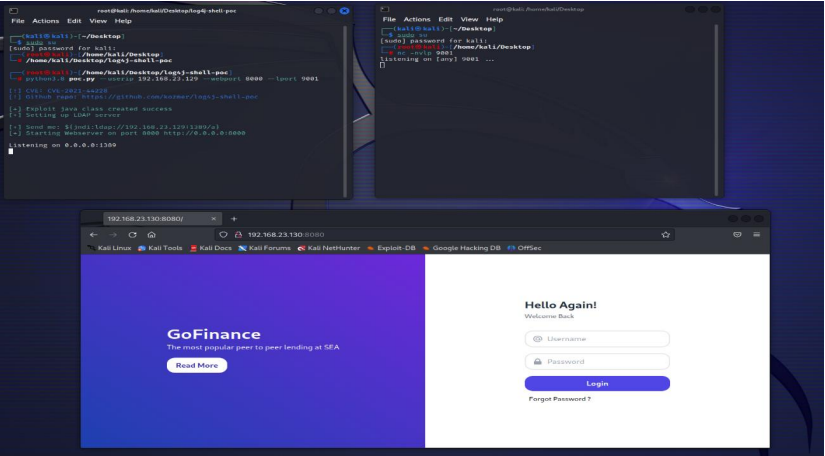Reload the current page
The height and width of the screenshot is (456, 825).
tap(133, 235)
